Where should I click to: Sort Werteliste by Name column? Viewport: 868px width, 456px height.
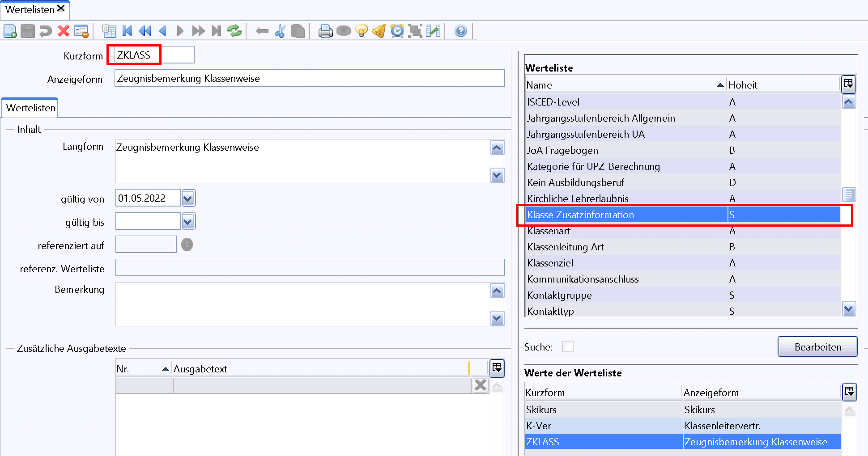625,85
